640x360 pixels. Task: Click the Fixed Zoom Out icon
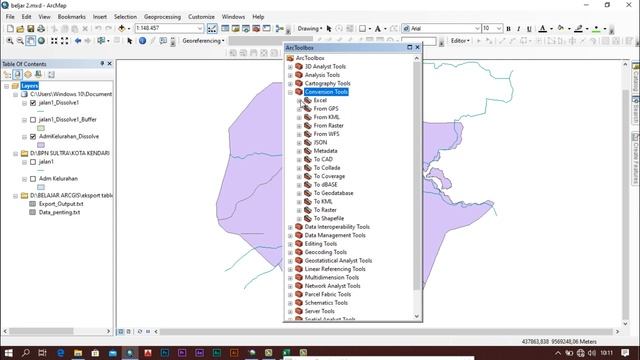[64, 41]
